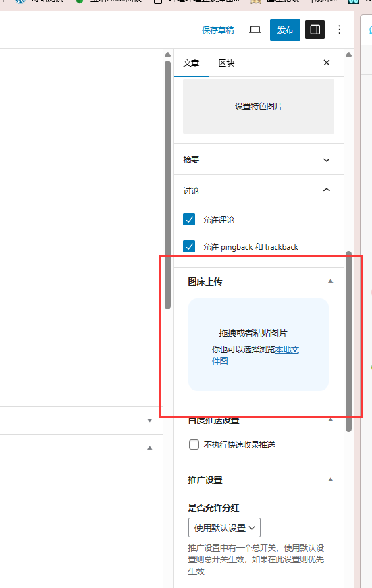Switch to the 区块 tab
Image resolution: width=372 pixels, height=588 pixels.
click(226, 63)
